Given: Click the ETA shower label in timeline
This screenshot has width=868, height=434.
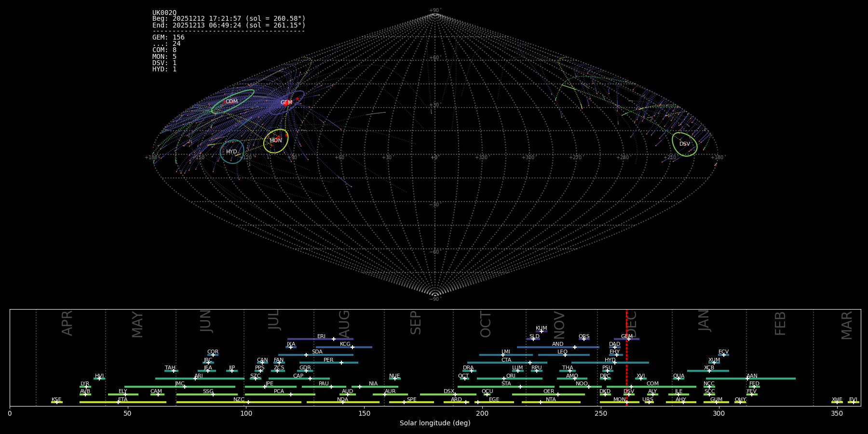Looking at the screenshot, I should (123, 400).
